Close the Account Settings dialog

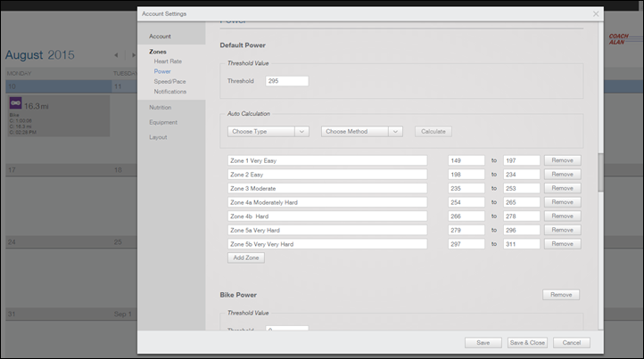[x=596, y=14]
